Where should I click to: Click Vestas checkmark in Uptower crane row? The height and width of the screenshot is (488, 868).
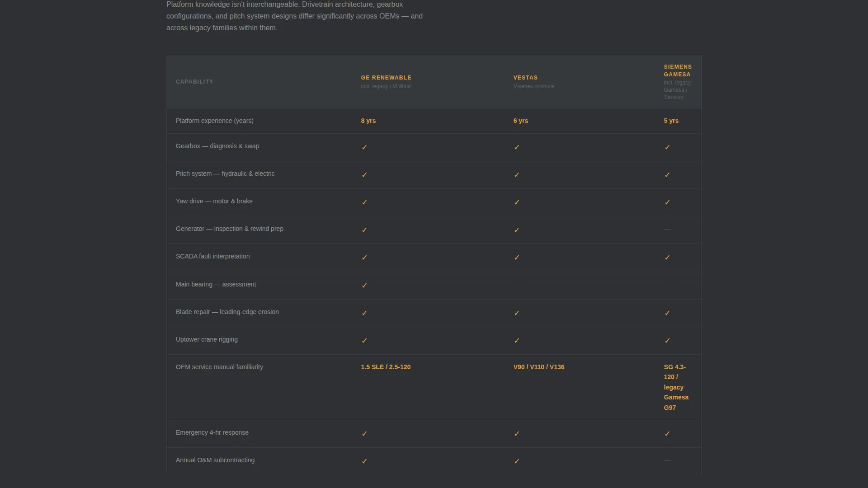517,341
